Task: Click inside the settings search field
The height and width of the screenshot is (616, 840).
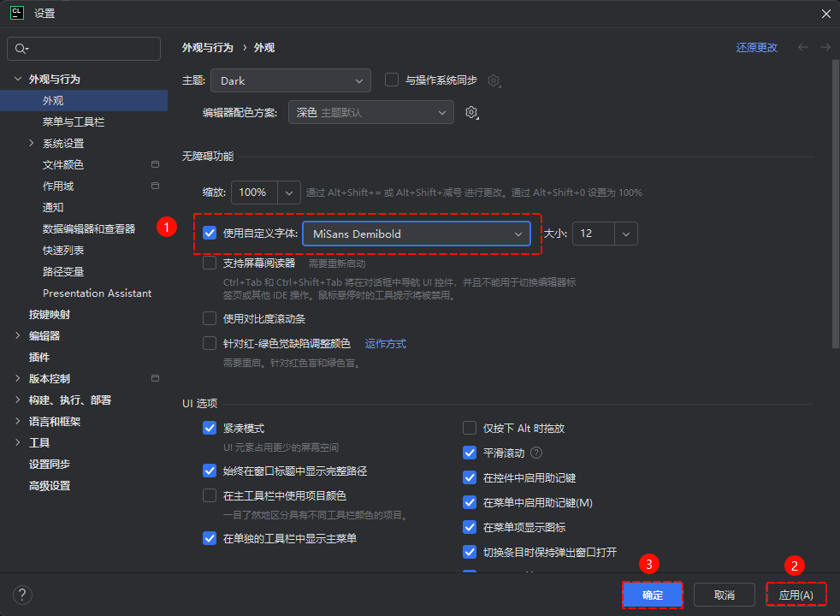Action: pyautogui.click(x=83, y=49)
